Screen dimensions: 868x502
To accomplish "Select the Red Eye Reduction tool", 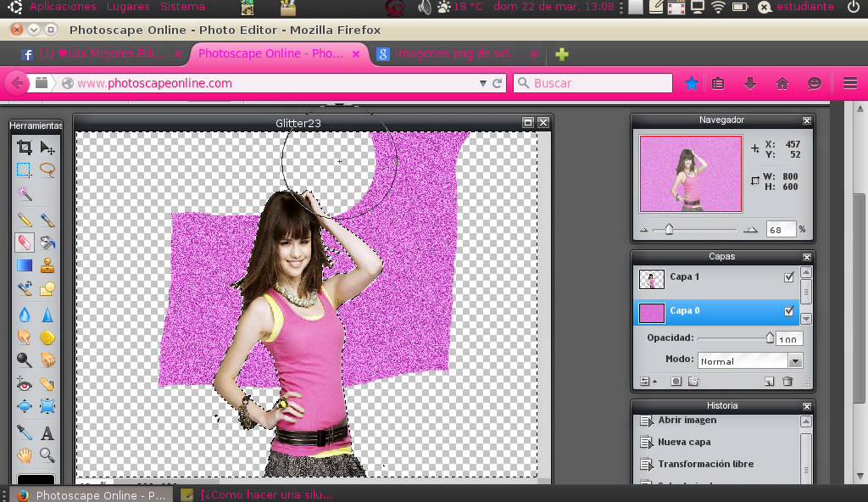I will [25, 384].
